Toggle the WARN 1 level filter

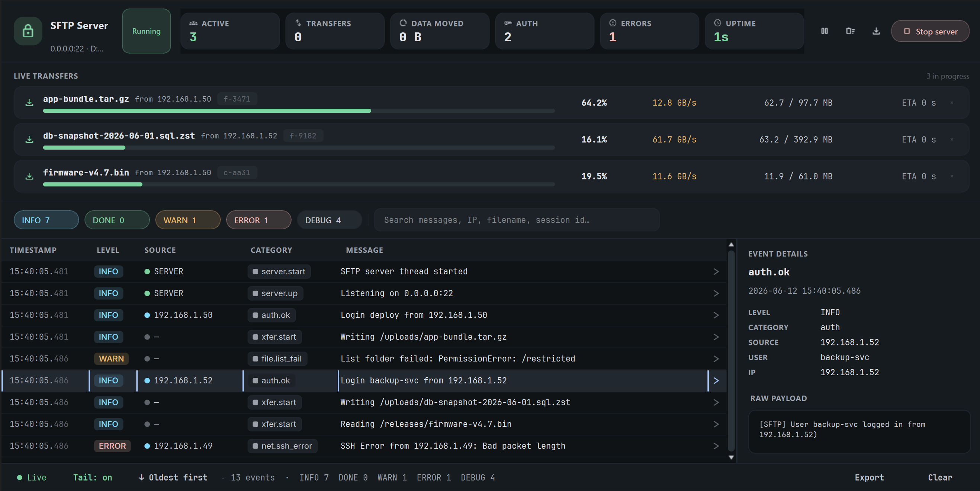click(x=188, y=220)
